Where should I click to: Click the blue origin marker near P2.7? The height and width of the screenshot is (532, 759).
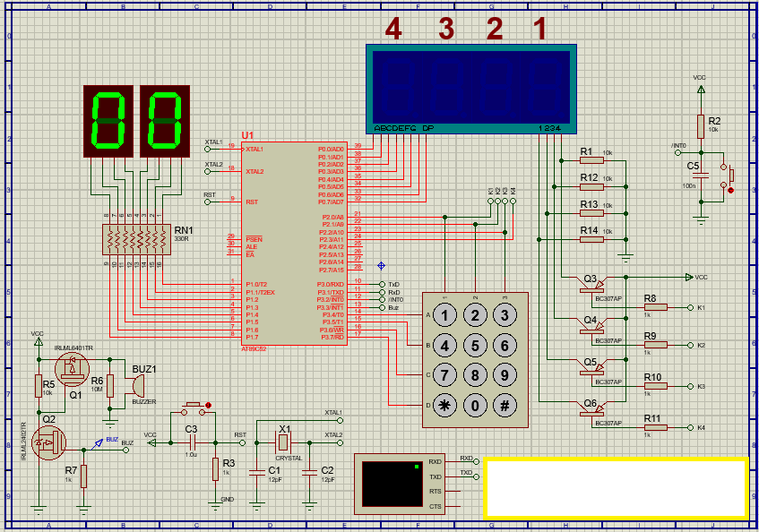tap(382, 265)
